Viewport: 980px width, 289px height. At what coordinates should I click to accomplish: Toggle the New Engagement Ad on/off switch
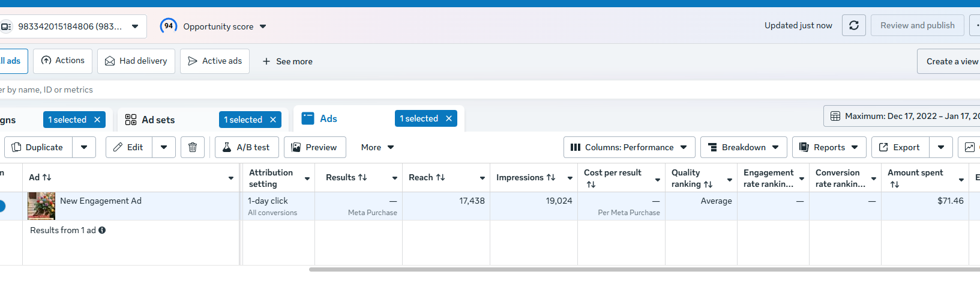(x=1, y=206)
